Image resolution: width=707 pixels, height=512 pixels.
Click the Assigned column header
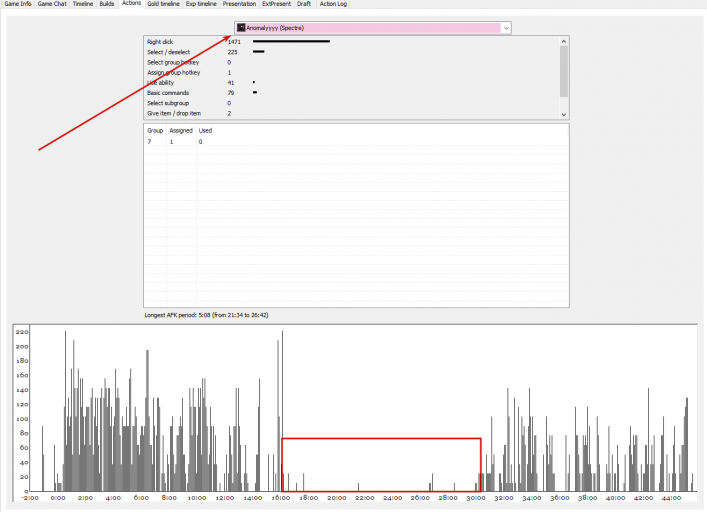[x=181, y=130]
